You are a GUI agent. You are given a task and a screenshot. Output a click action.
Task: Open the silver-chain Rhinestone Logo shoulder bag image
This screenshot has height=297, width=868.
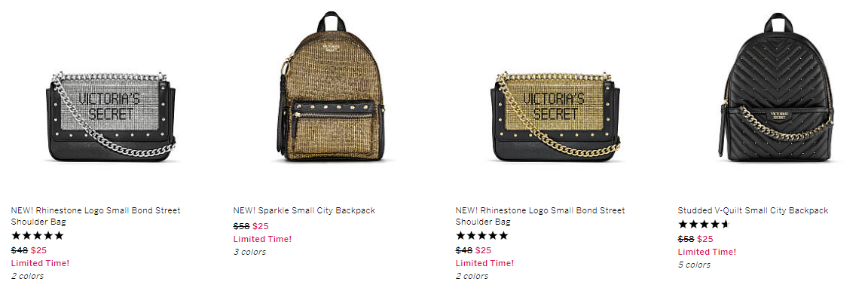[112, 116]
